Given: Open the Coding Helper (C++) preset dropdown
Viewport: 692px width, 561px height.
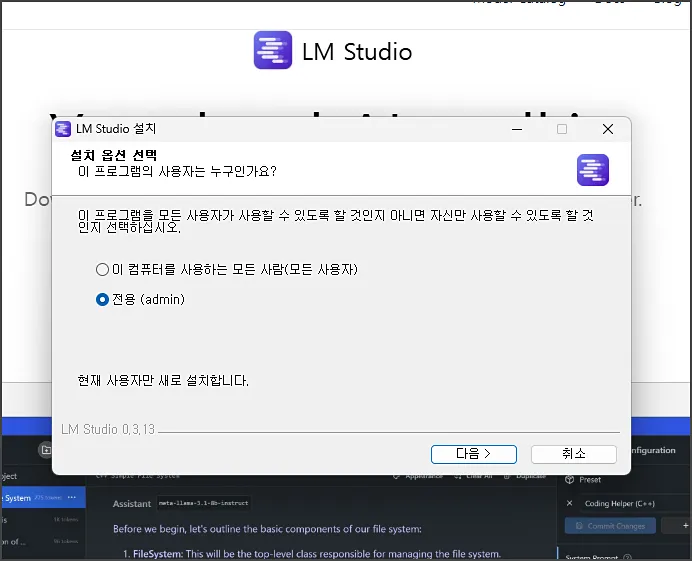Looking at the screenshot, I should pos(636,504).
